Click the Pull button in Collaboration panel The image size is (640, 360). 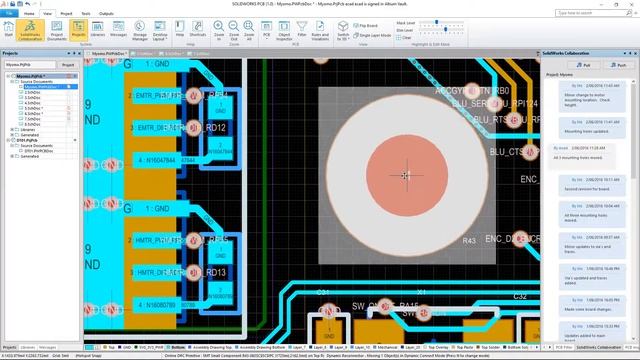584,65
